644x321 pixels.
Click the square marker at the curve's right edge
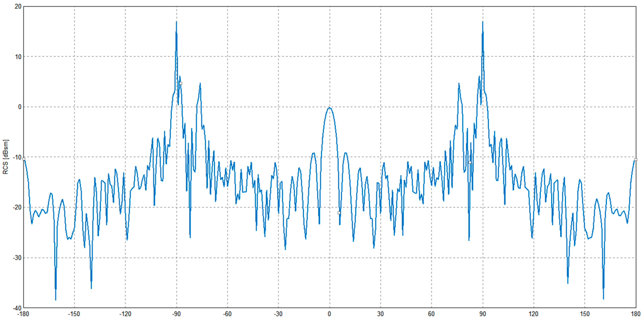coord(636,159)
